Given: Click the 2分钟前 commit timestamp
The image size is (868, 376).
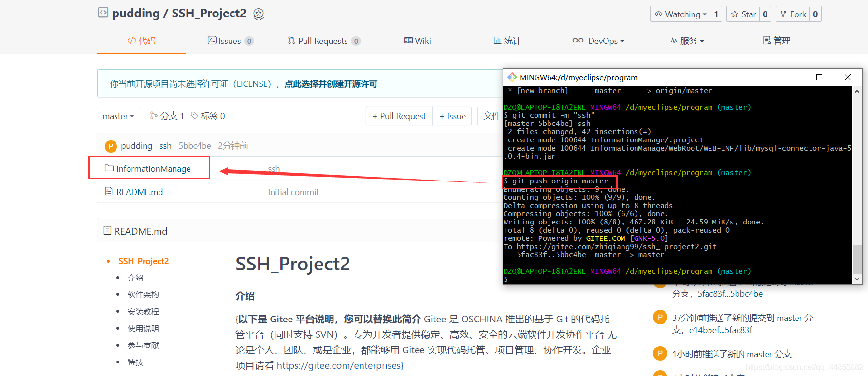Looking at the screenshot, I should [233, 146].
